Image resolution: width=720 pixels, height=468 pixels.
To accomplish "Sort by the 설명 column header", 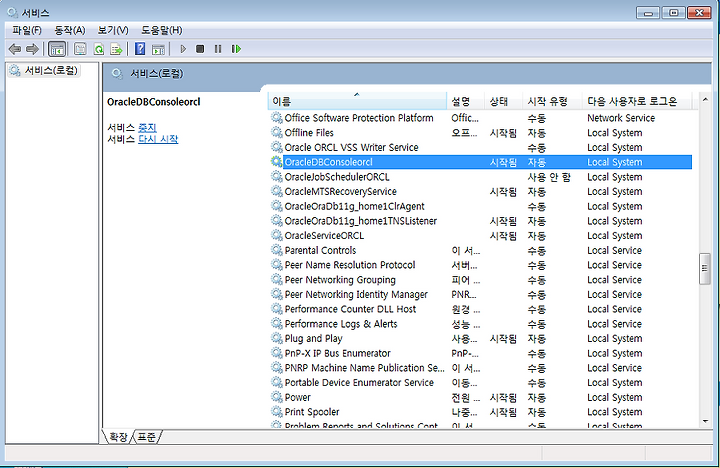I will coord(465,101).
